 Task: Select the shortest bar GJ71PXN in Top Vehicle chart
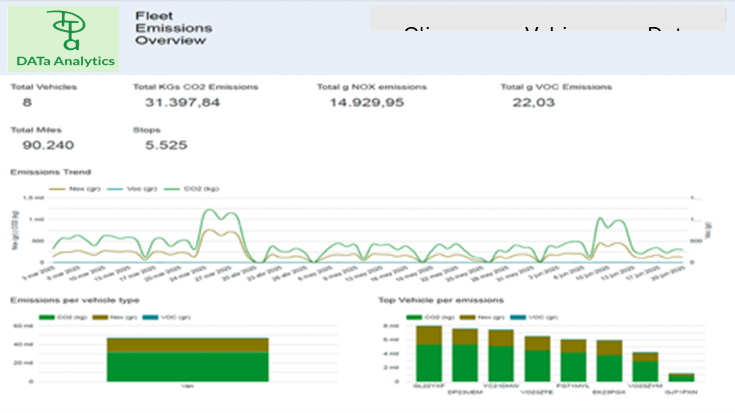coord(681,377)
